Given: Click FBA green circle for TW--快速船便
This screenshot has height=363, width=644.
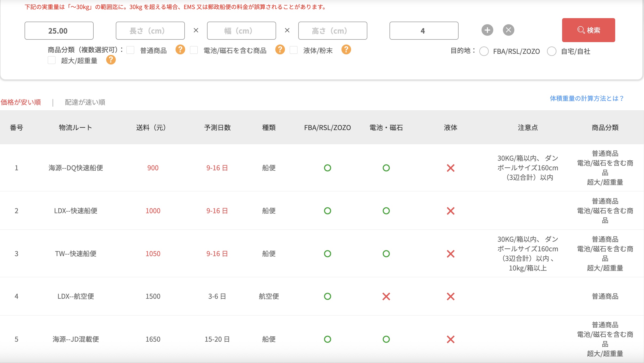Looking at the screenshot, I should (327, 254).
